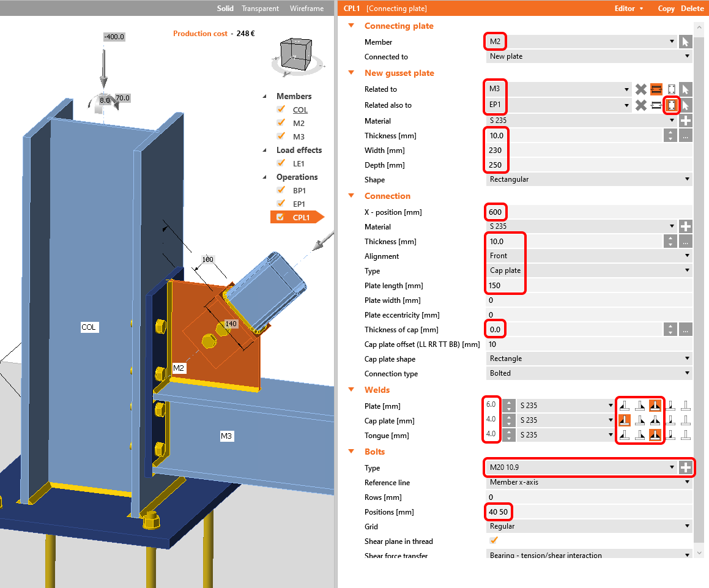Disable the Shear plane in thread checkbox
Screen dimensions: 709x588
point(493,540)
